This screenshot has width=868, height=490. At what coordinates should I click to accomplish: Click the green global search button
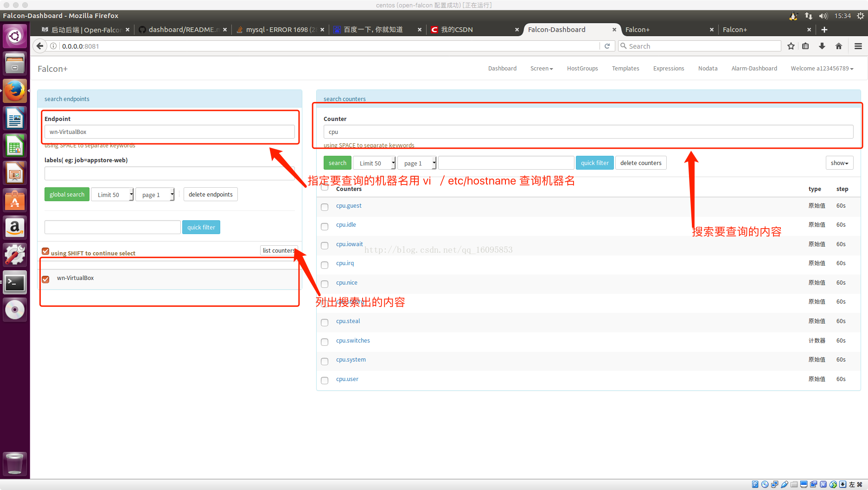pyautogui.click(x=67, y=194)
